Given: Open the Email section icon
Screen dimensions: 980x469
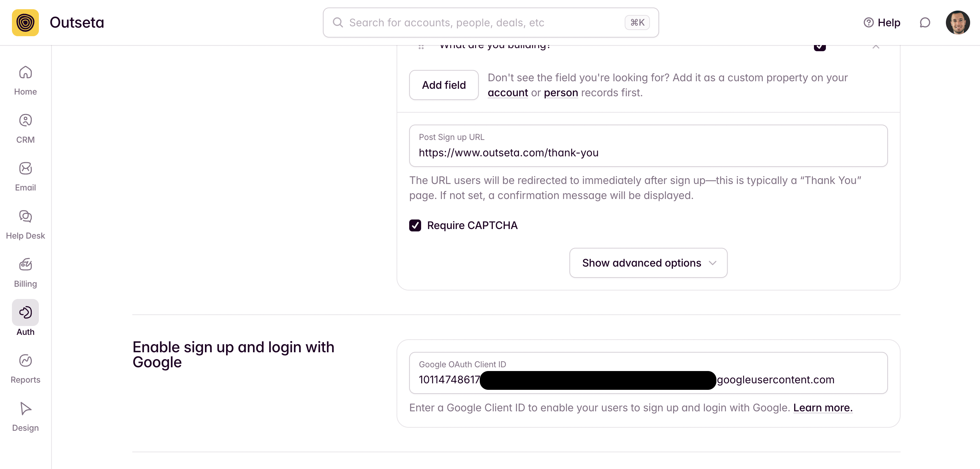Looking at the screenshot, I should [x=26, y=168].
